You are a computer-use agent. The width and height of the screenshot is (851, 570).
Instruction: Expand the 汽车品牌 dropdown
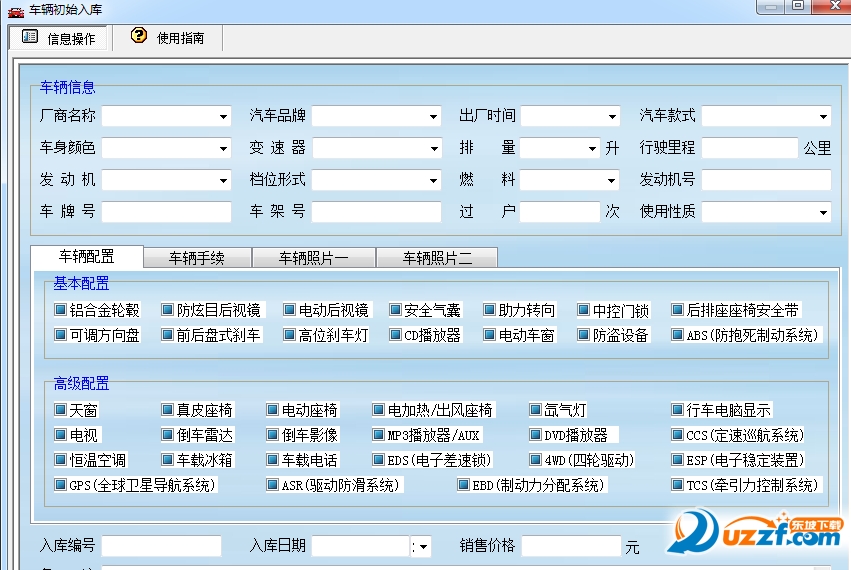(433, 116)
